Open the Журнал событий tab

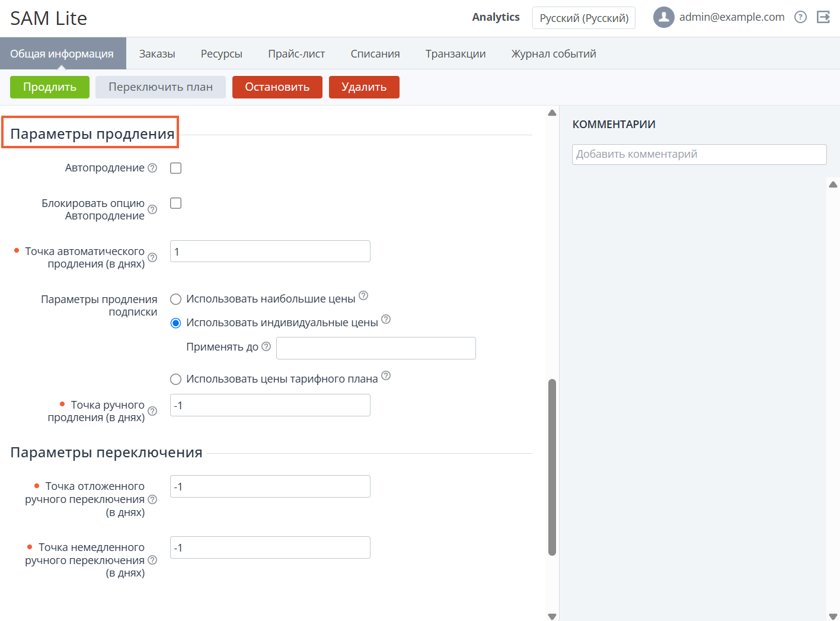[x=554, y=53]
